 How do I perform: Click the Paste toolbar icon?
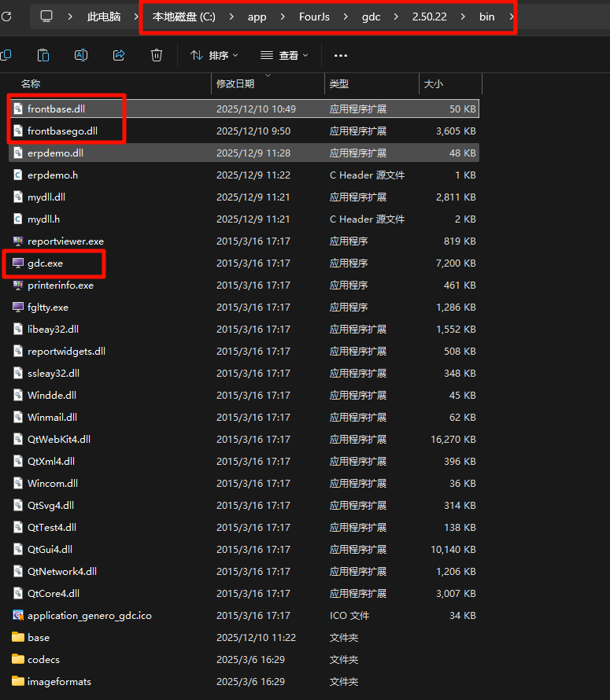click(x=43, y=55)
